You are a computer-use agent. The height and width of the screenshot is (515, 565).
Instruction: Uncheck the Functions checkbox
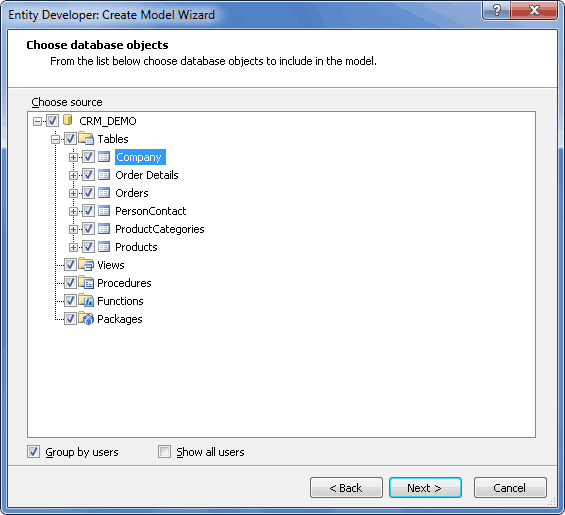(70, 301)
